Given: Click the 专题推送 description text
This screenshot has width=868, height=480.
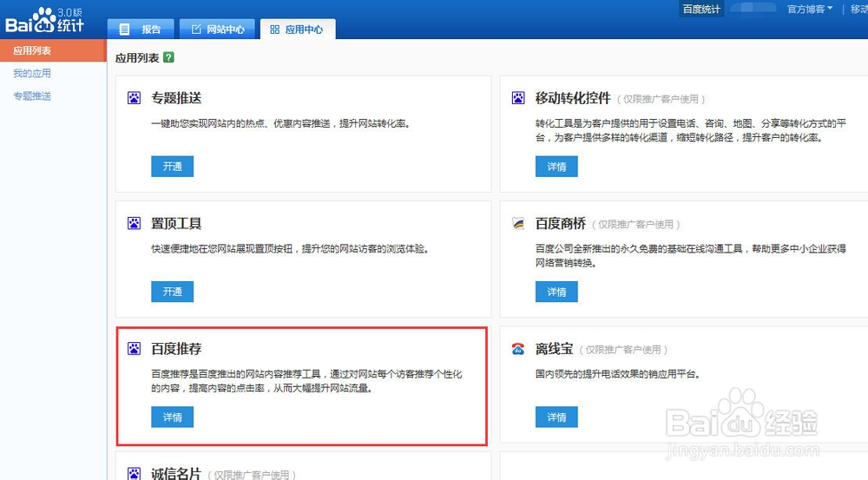Looking at the screenshot, I should click(x=281, y=123).
